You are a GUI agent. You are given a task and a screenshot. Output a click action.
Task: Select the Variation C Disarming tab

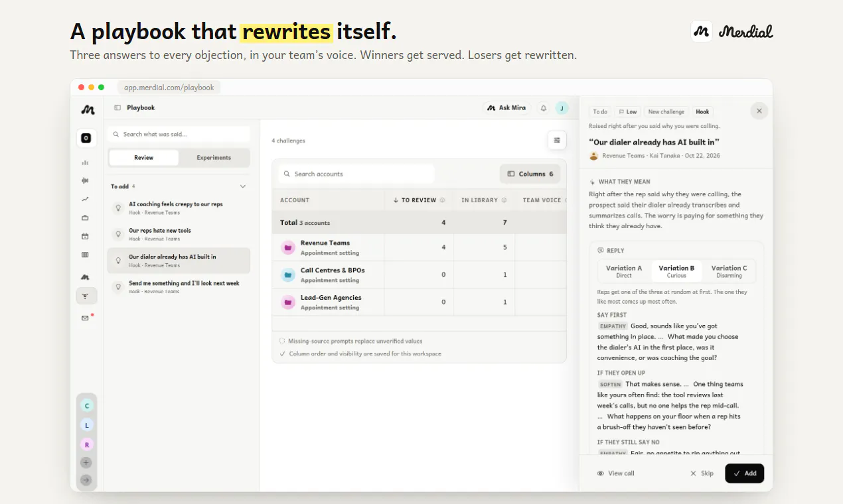click(729, 271)
